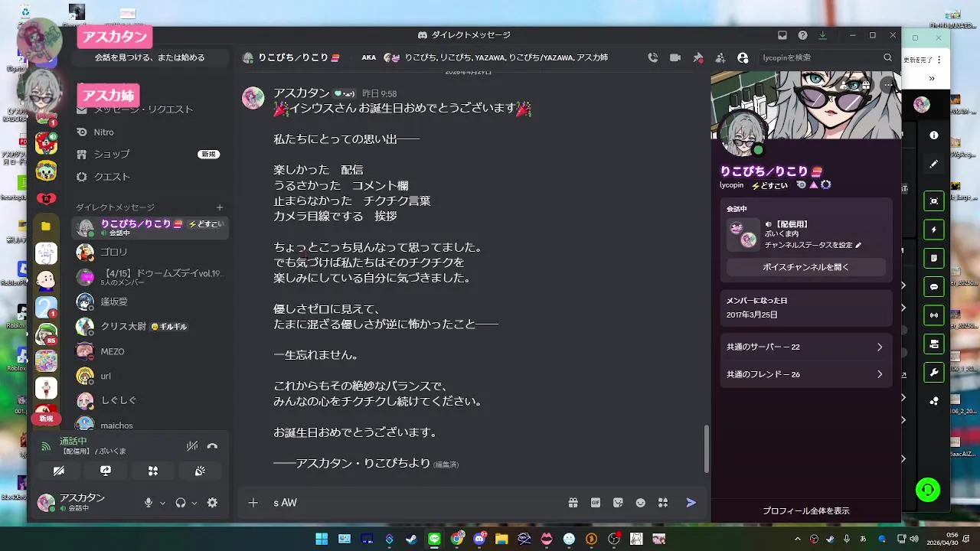The image size is (980, 551).
Task: Click りこぴち profile avatar in side panel
Action: 742,135
